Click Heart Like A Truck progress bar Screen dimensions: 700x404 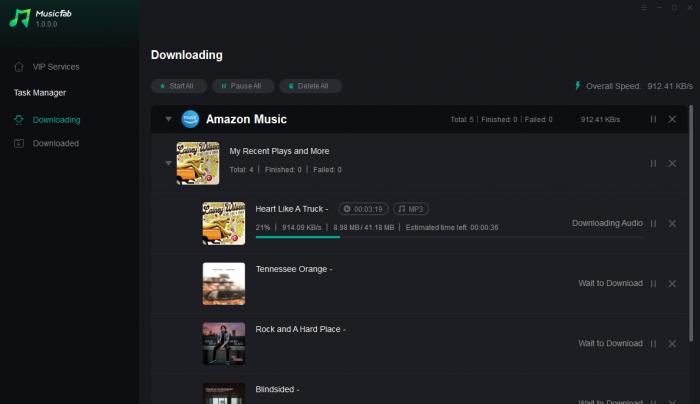tap(449, 237)
